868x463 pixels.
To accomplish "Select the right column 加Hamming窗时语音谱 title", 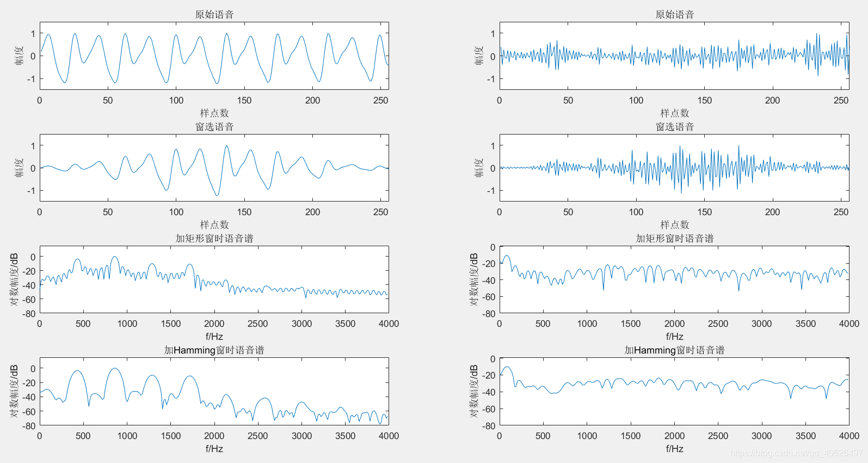I will (675, 350).
